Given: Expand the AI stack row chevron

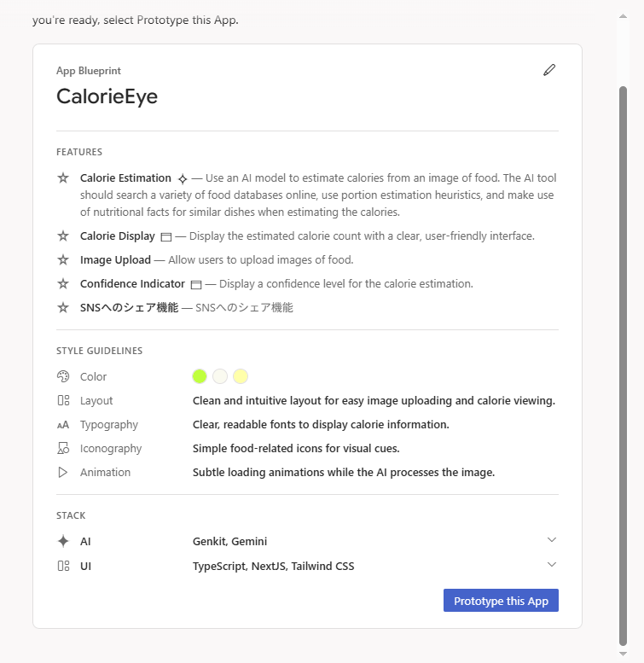Looking at the screenshot, I should click(552, 540).
